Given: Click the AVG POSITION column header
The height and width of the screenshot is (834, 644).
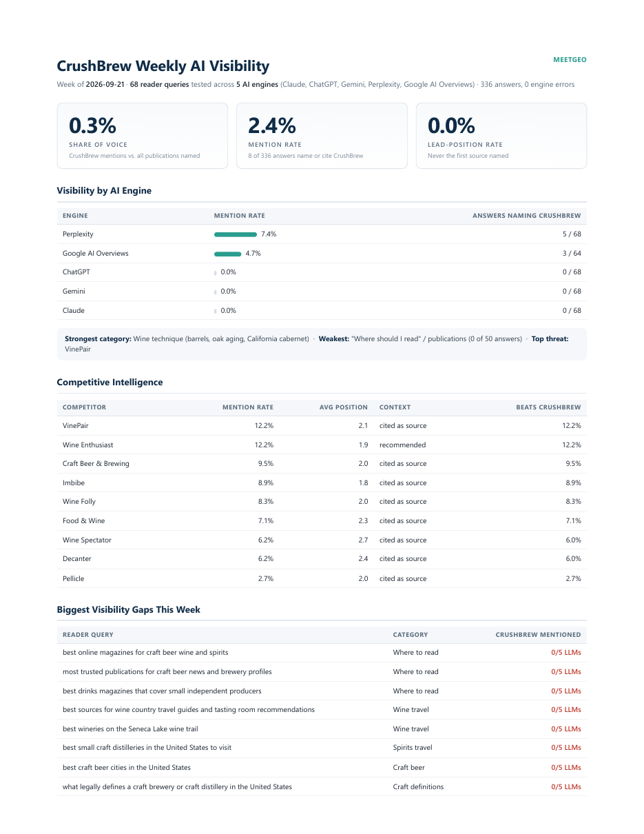Looking at the screenshot, I should click(344, 407).
